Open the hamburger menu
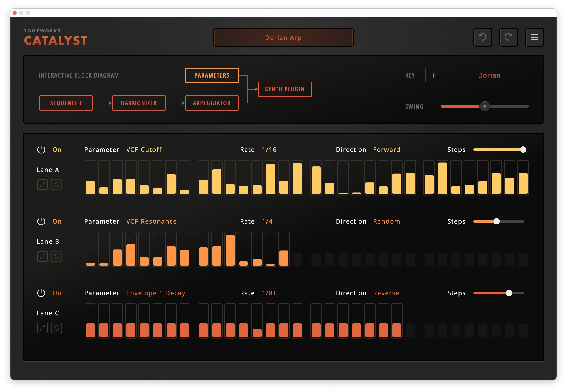The image size is (567, 392). click(x=535, y=37)
